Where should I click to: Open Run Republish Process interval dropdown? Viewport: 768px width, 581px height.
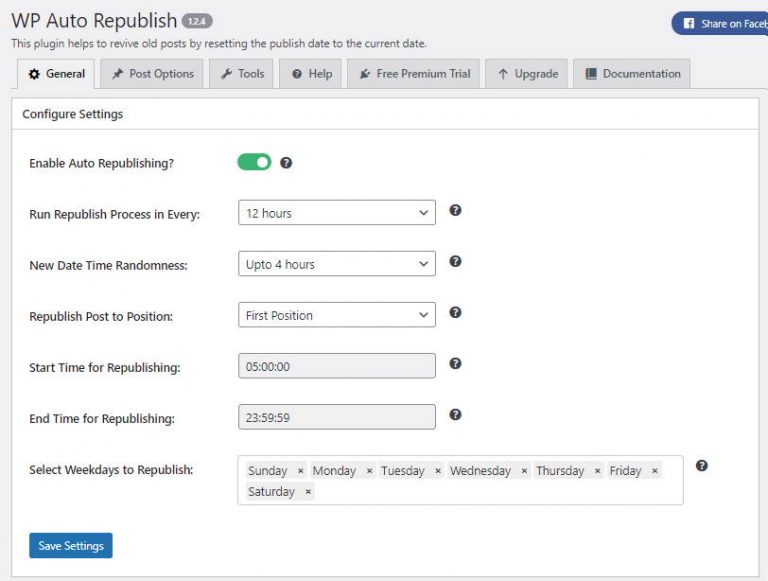coord(337,213)
